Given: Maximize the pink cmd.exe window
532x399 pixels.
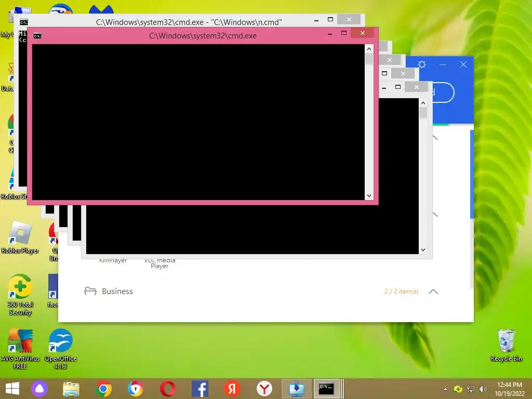Looking at the screenshot, I should (x=344, y=33).
